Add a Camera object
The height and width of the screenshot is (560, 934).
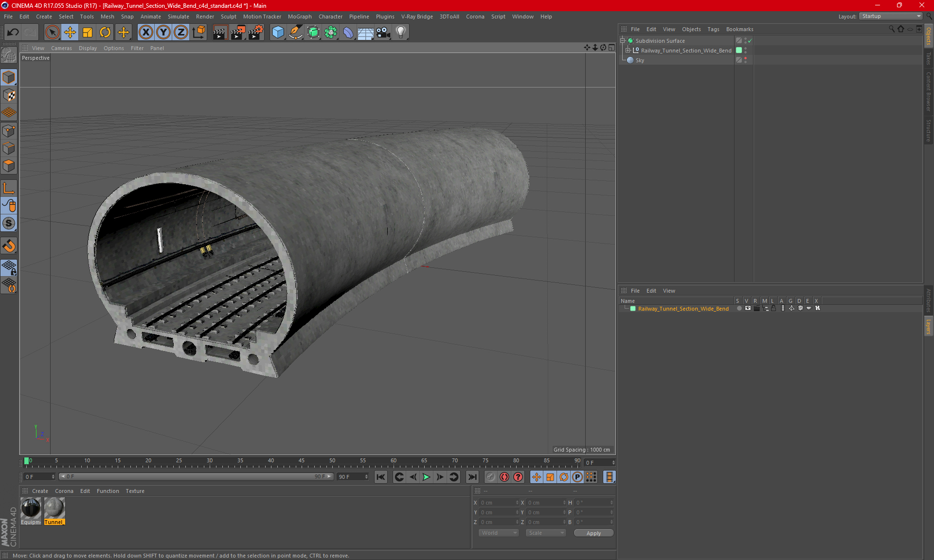(x=383, y=32)
